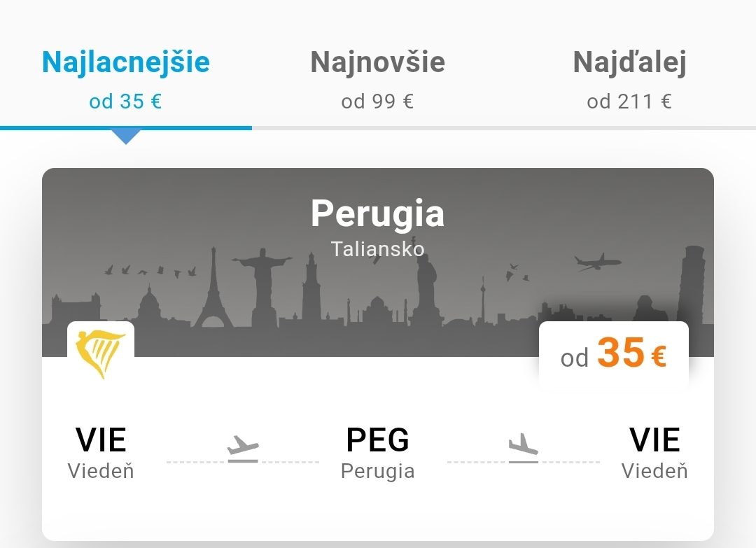Screen dimensions: 756x548
Task: Switch to the Najnovšie tab
Action: click(378, 62)
